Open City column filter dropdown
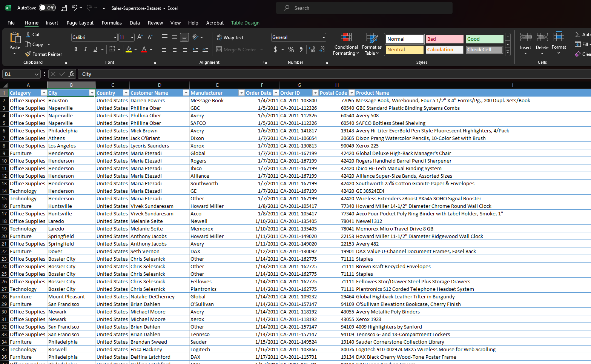The width and height of the screenshot is (591, 364). 92,93
